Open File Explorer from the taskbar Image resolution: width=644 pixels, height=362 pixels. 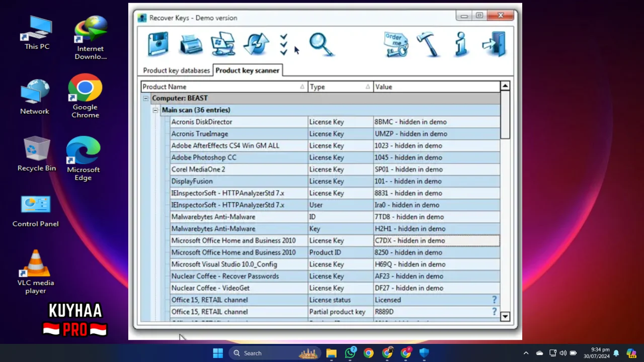click(331, 353)
